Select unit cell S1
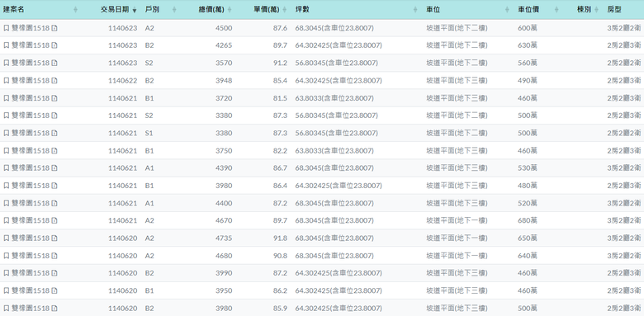This screenshot has width=644, height=316. coord(149,133)
